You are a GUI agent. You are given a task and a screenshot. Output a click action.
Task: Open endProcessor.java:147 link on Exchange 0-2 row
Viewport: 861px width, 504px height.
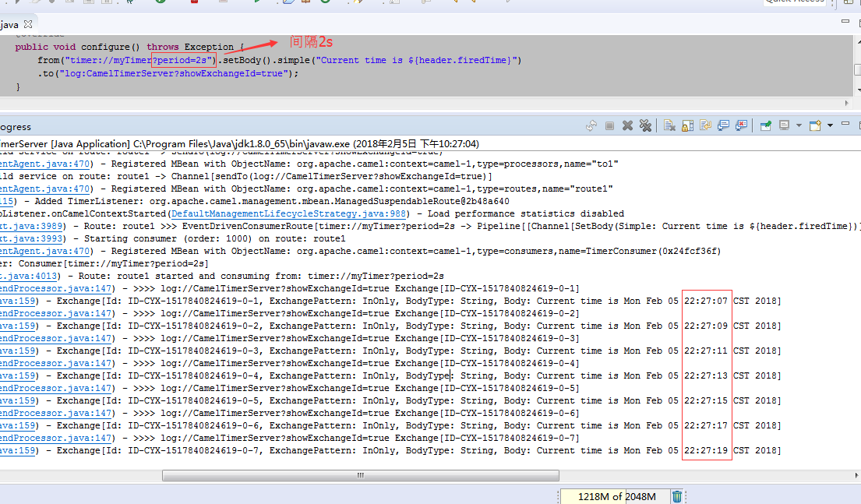point(56,313)
